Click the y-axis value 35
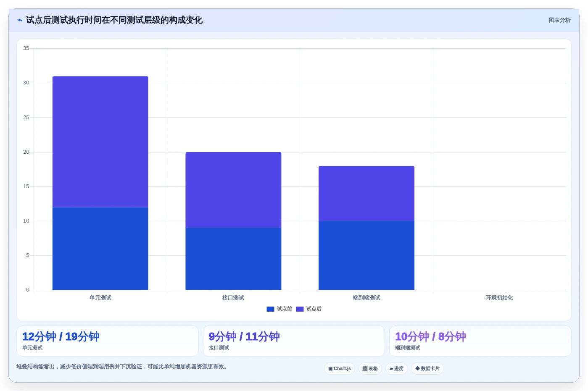588x391 pixels. (26, 48)
